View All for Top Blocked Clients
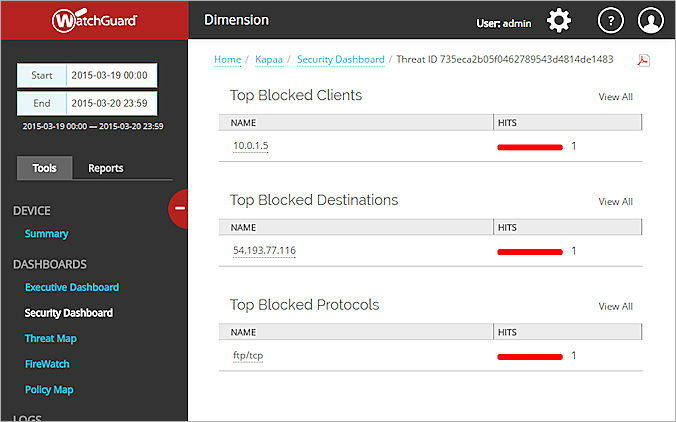Screen dimensions: 676x422 (x=615, y=97)
